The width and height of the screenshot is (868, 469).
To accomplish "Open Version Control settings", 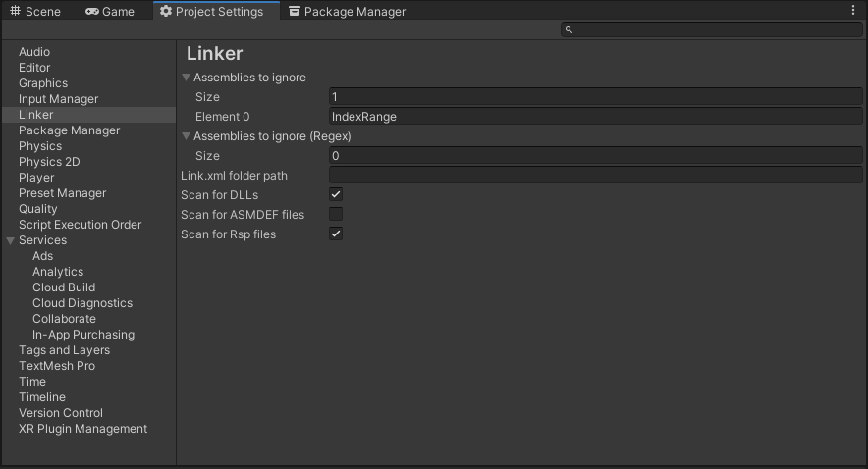I will point(61,413).
